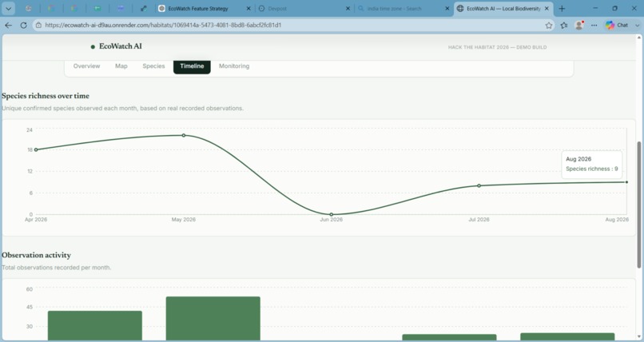Click the '24' y-axis label
Screen dimensions: 644x342
30,130
